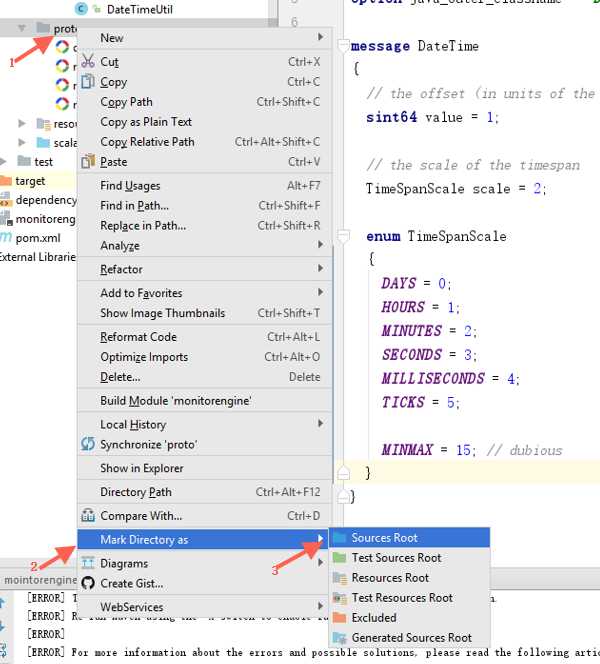
Task: Click the Maven pom.xml file icon
Action: (x=6, y=238)
